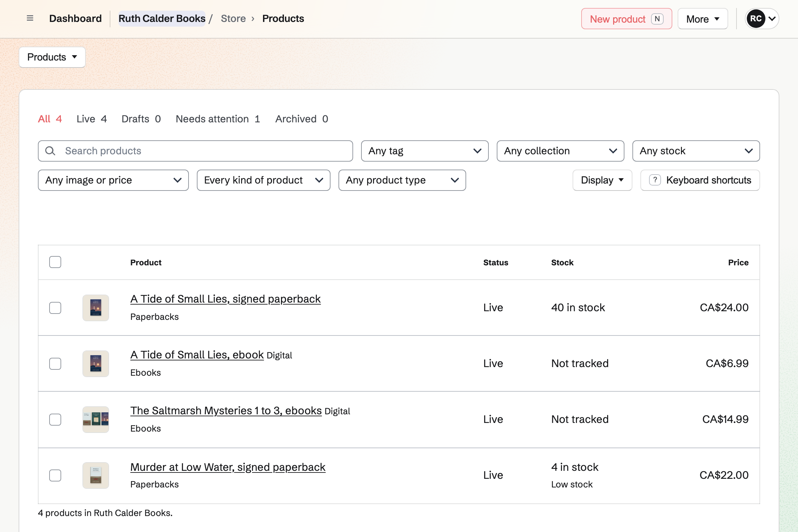Open thumbnail of Murder at Low Water
The image size is (798, 532).
[96, 475]
